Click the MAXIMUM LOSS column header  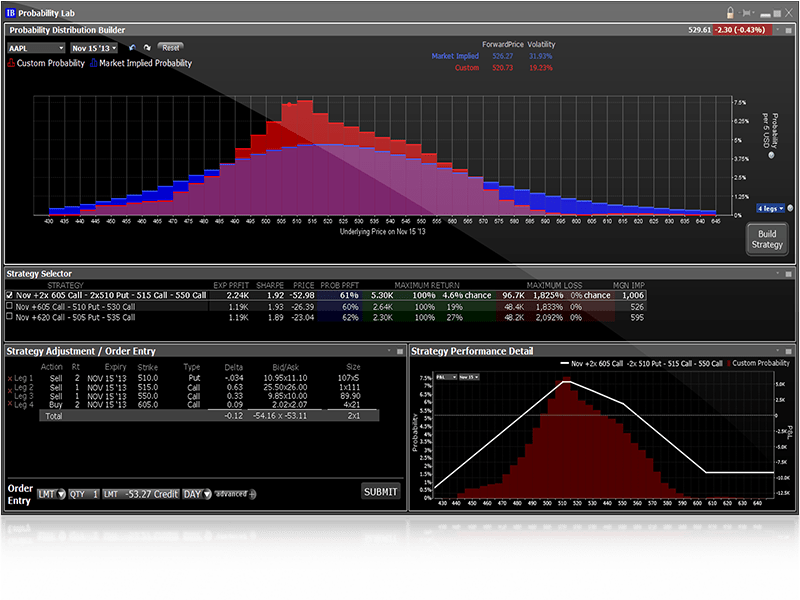[555, 285]
